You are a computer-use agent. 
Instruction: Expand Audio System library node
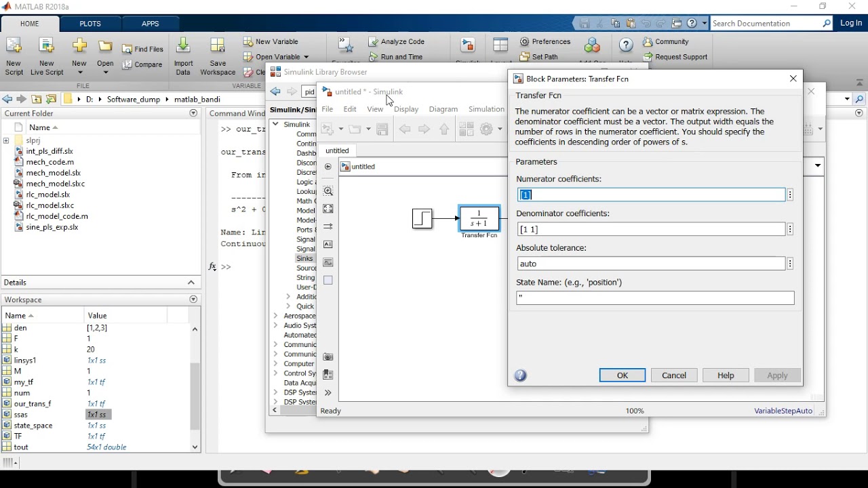click(x=275, y=325)
